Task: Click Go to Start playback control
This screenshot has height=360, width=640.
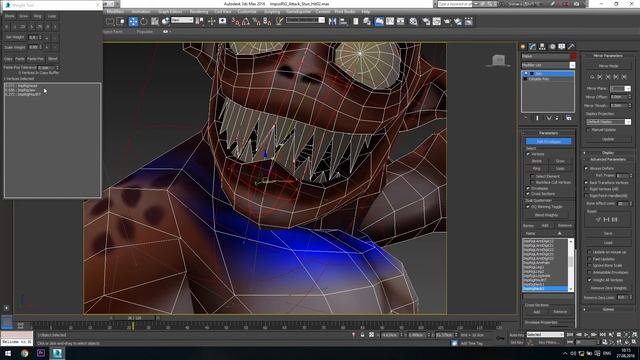Action: point(570,335)
